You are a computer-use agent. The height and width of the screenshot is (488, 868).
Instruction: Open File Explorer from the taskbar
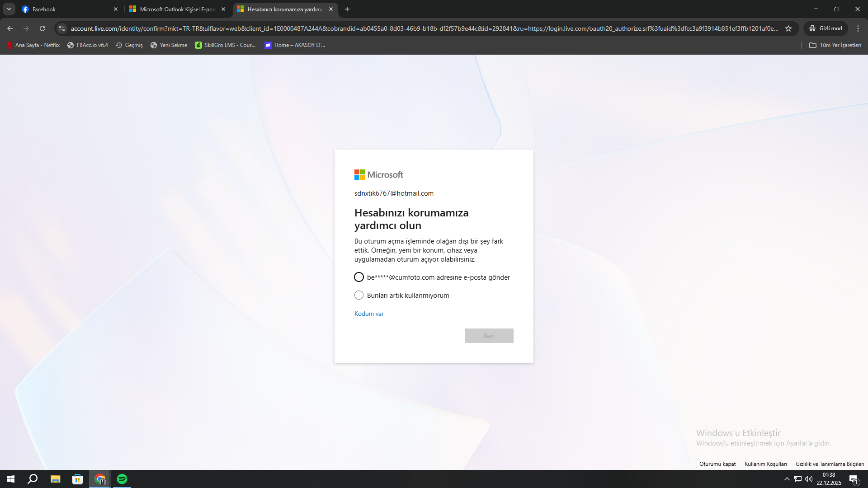(55, 479)
